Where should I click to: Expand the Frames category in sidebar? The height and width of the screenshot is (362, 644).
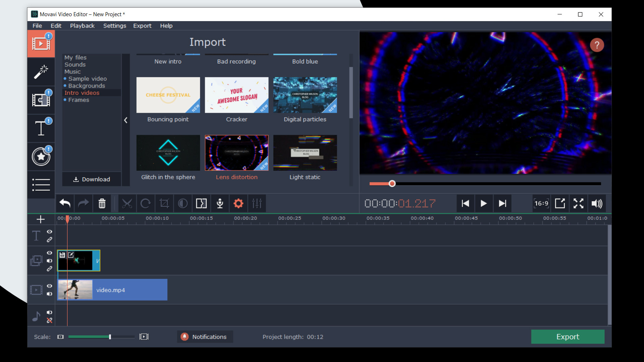(x=79, y=100)
